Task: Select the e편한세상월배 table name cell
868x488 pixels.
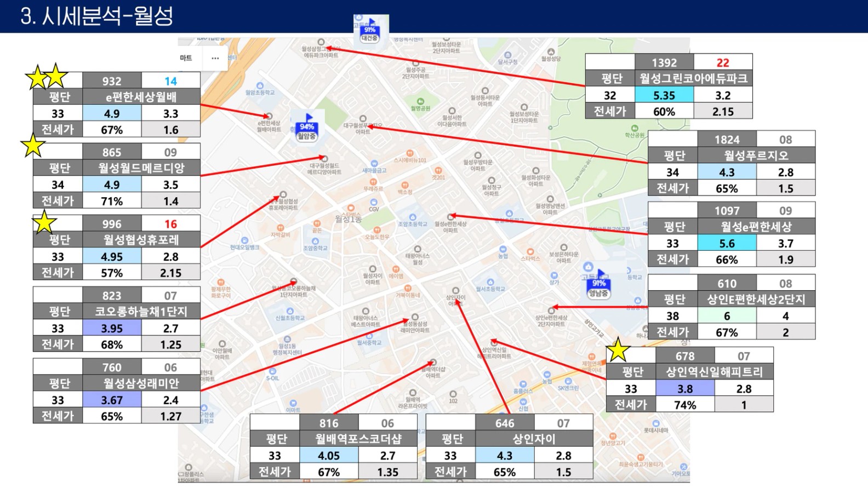Action: (x=141, y=97)
